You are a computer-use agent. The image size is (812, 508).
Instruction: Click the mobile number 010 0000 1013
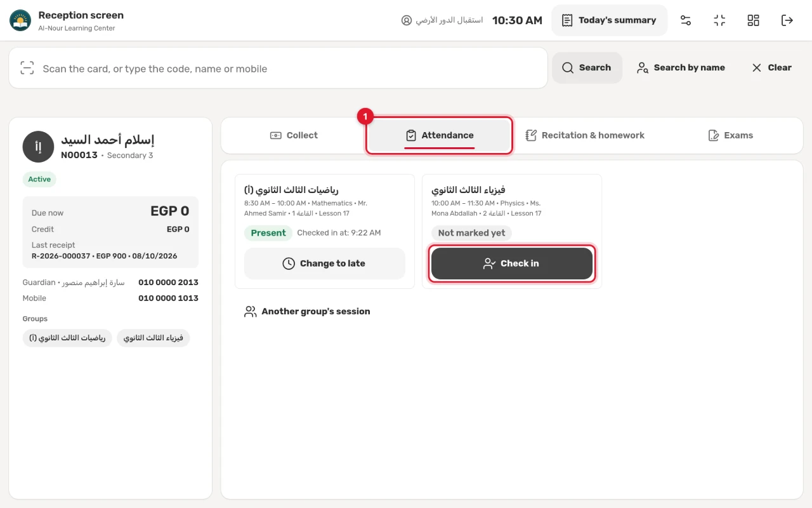[168, 298]
